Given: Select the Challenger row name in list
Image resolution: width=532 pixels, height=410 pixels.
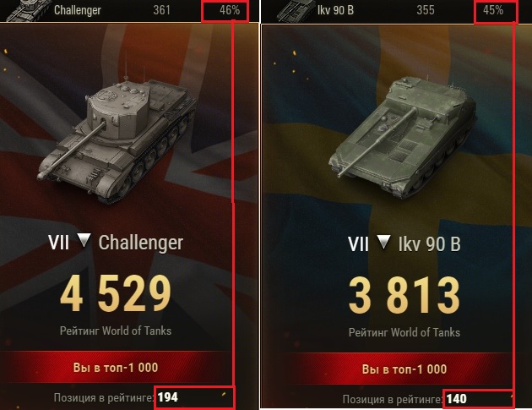Looking at the screenshot, I should coord(78,10).
